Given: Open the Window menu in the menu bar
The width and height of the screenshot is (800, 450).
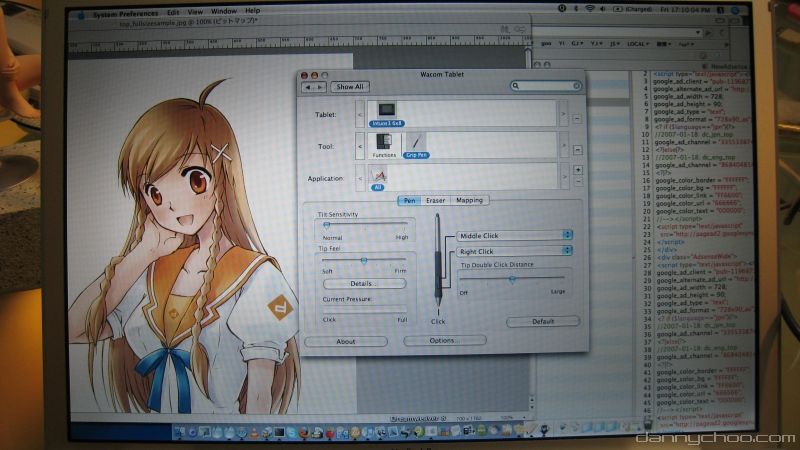Looking at the screenshot, I should click(225, 10).
